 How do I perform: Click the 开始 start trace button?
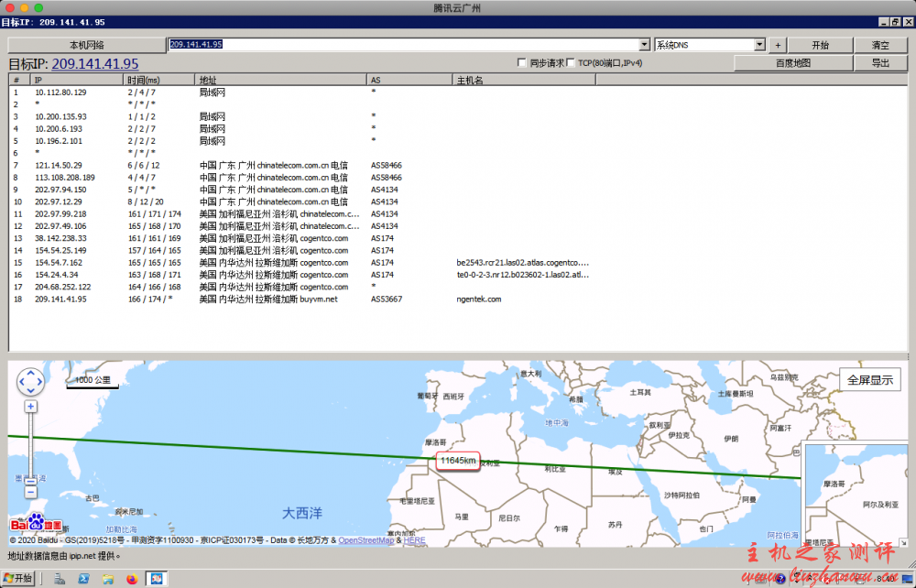[x=820, y=45]
